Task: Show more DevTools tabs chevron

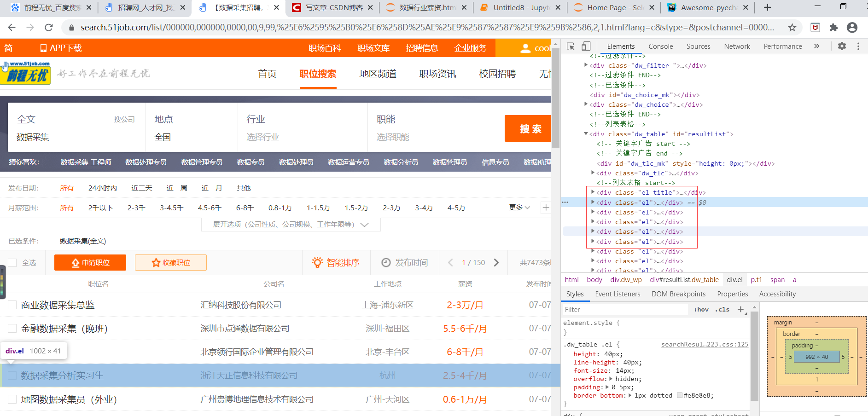Action: pos(816,46)
